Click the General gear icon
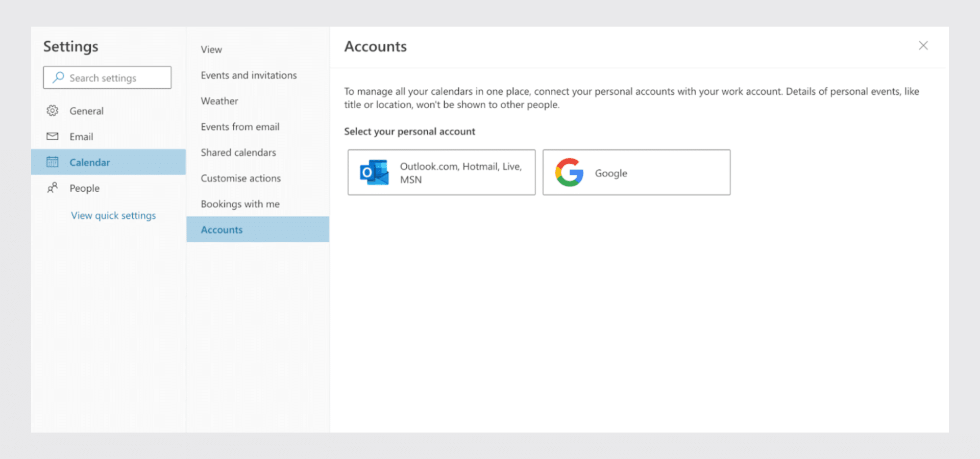Image resolution: width=980 pixels, height=459 pixels. click(53, 111)
